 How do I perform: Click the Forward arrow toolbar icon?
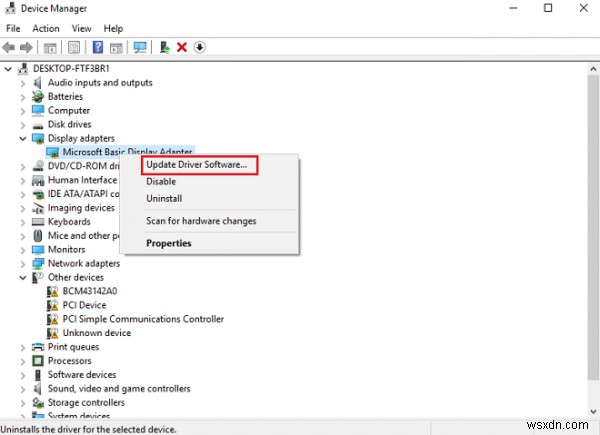click(x=26, y=47)
